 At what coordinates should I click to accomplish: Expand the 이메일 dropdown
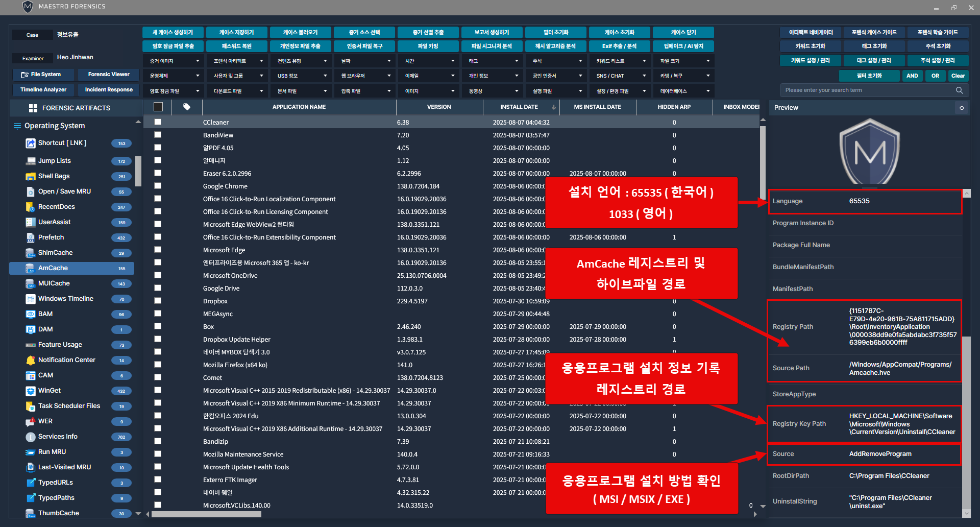[429, 76]
